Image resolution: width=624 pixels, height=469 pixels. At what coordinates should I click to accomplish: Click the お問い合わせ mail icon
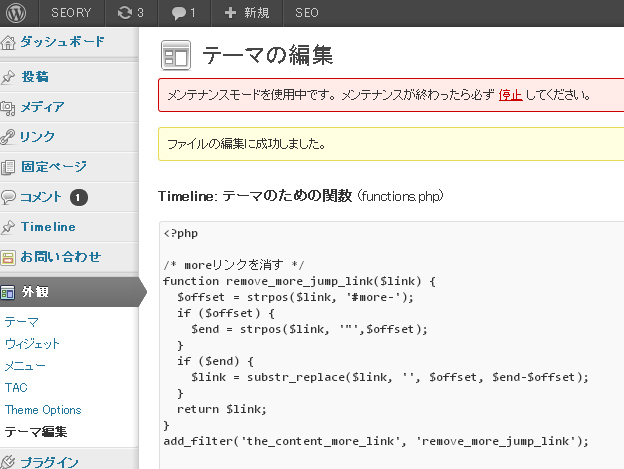pos(9,257)
